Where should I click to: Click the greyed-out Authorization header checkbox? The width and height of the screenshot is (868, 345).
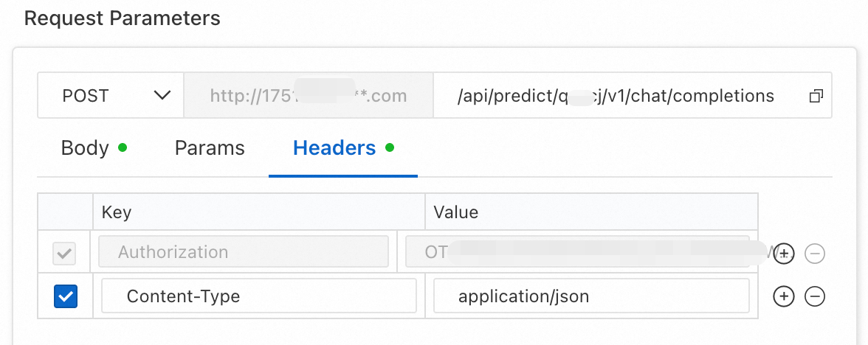point(65,253)
